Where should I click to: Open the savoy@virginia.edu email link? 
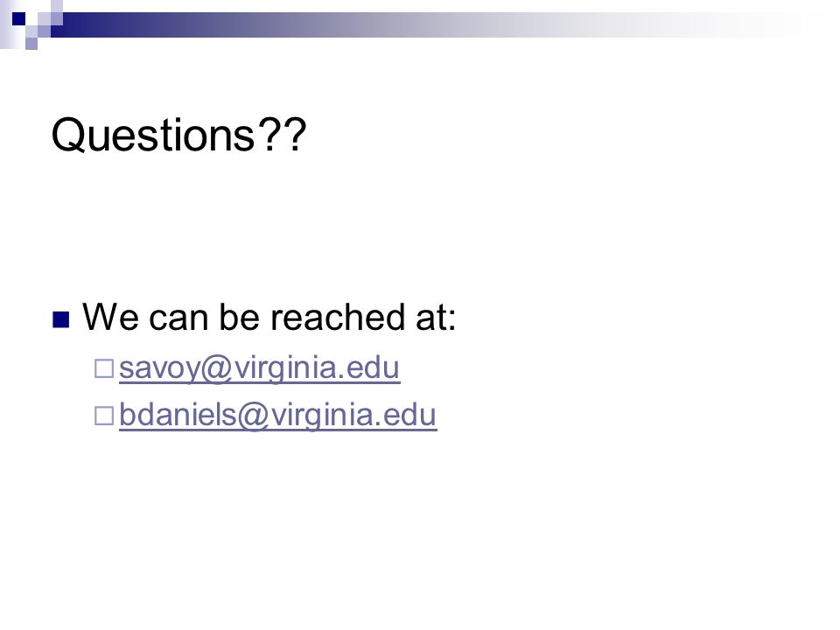[260, 368]
